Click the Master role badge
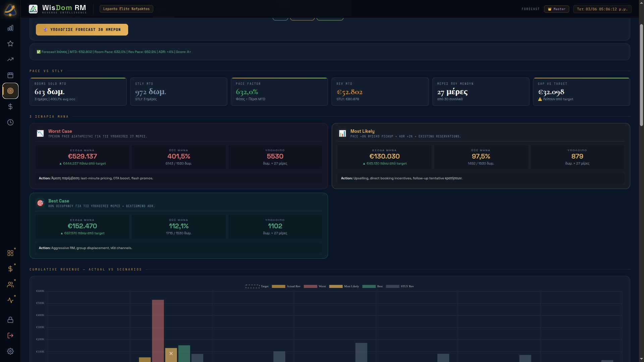The width and height of the screenshot is (644, 362). (556, 9)
